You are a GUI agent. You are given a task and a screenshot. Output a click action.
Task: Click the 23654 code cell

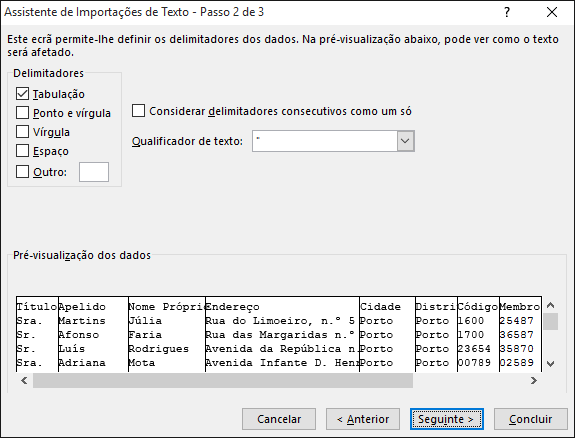(x=475, y=348)
